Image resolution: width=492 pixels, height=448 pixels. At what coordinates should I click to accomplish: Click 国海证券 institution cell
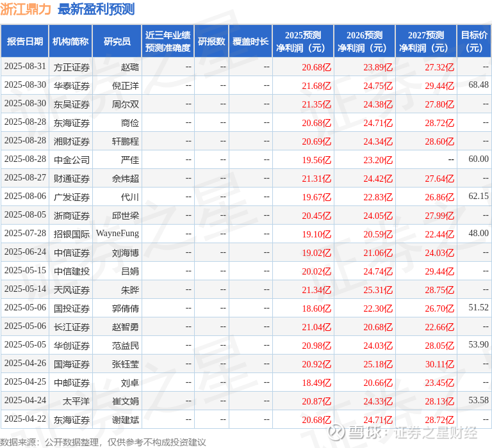click(72, 364)
